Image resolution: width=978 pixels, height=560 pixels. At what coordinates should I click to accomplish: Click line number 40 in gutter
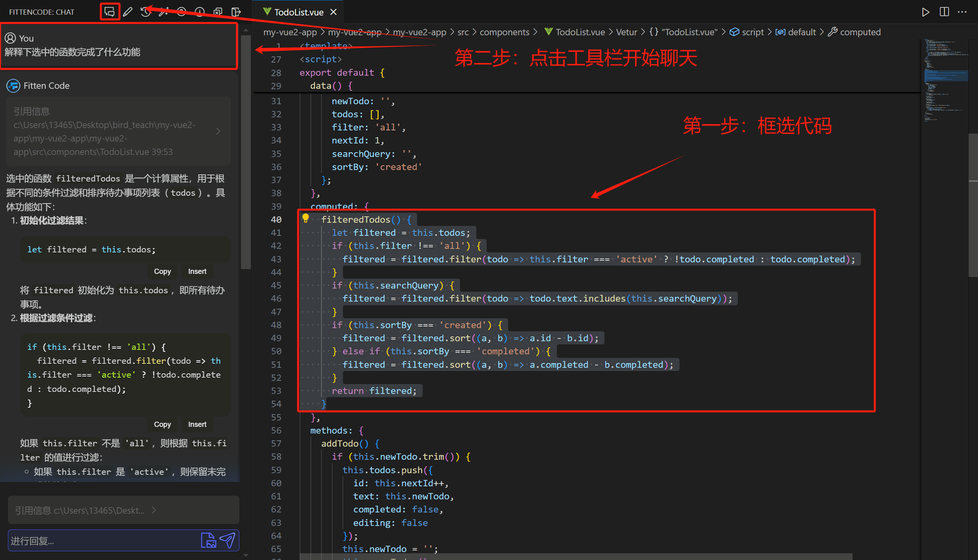pyautogui.click(x=276, y=219)
